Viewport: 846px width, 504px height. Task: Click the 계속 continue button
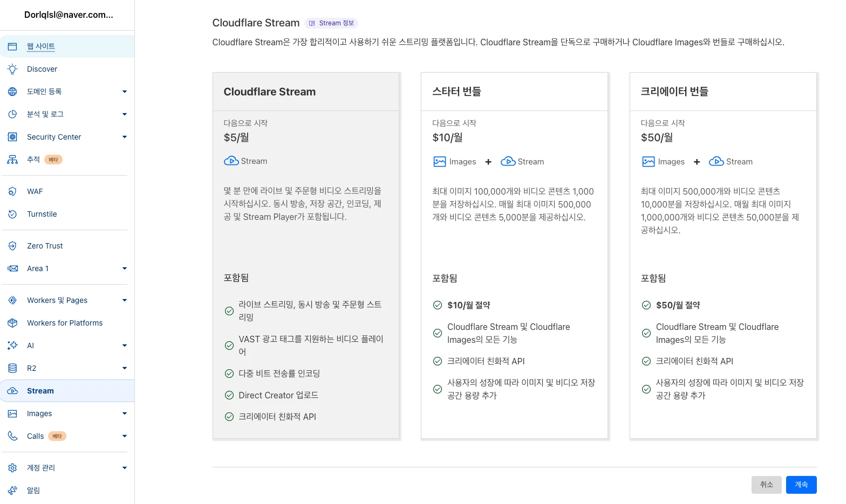(801, 485)
